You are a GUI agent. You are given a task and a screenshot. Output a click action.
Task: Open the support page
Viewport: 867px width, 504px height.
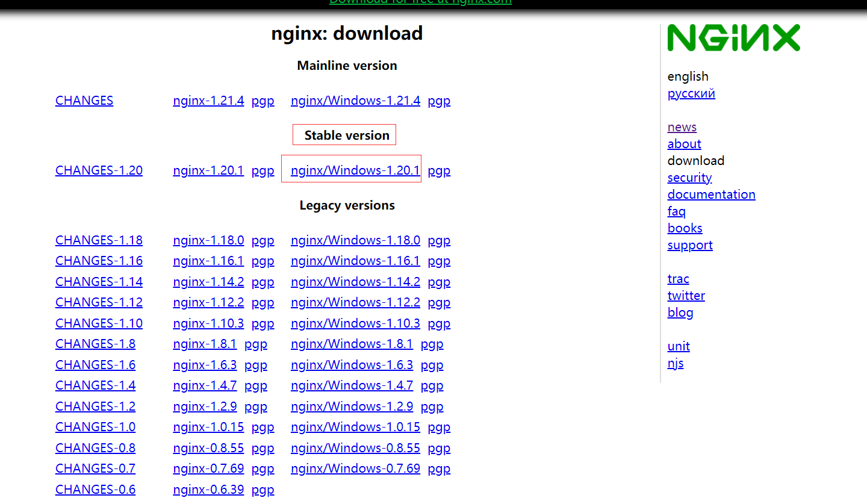(x=690, y=245)
